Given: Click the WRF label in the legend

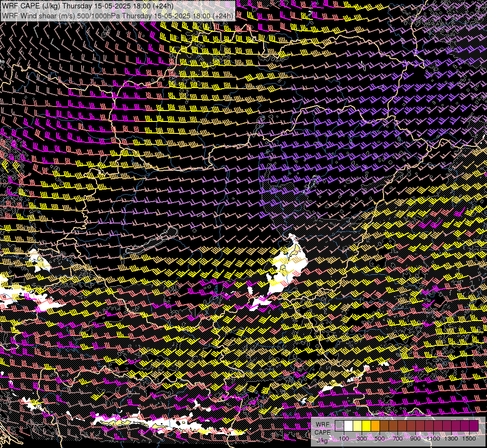Looking at the screenshot, I should click(x=323, y=425).
